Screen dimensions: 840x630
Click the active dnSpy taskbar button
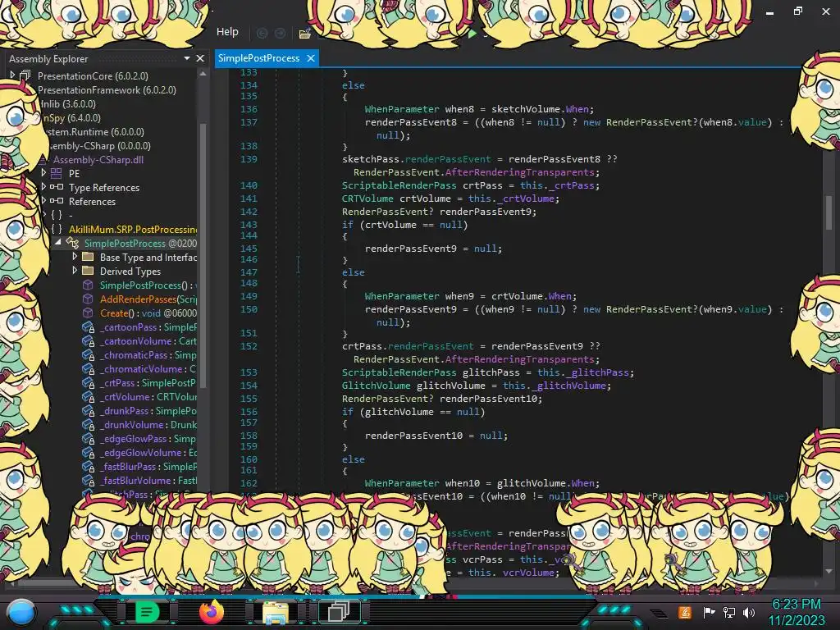coord(339,612)
